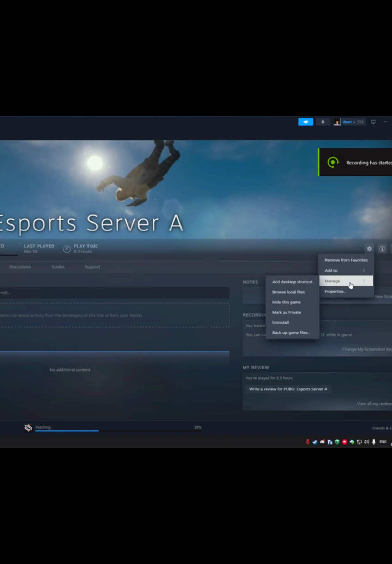Open the Manage submenu entry
The width and height of the screenshot is (392, 564).
click(x=346, y=281)
